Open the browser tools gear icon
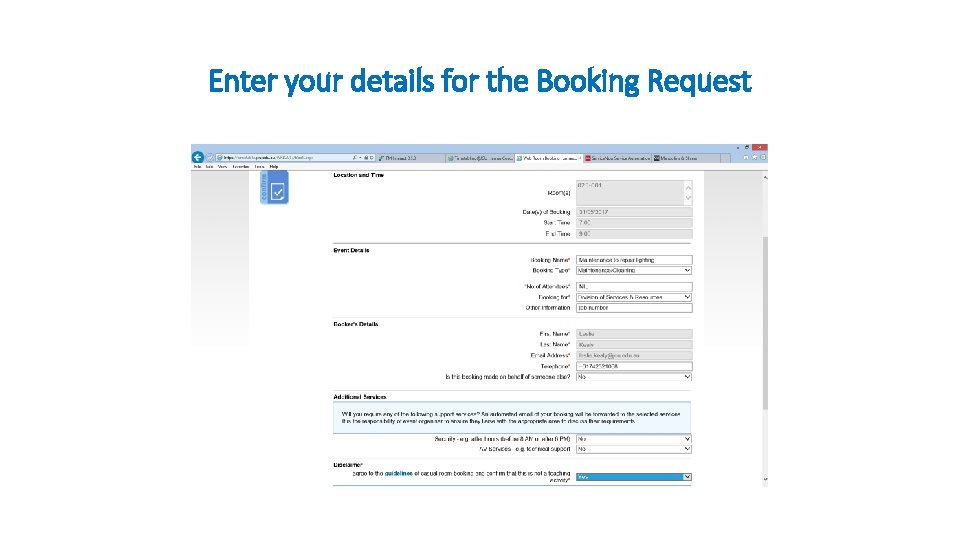This screenshot has width=960, height=540. point(763,157)
